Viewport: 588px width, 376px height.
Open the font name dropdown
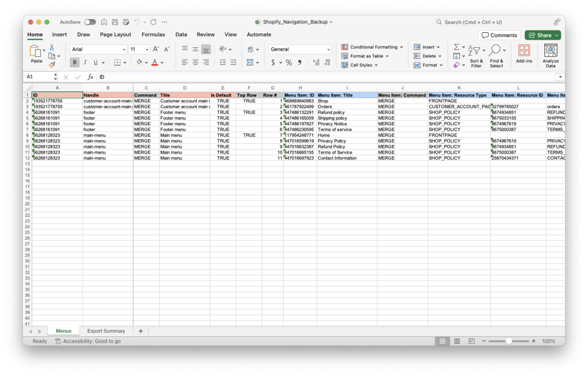point(98,49)
